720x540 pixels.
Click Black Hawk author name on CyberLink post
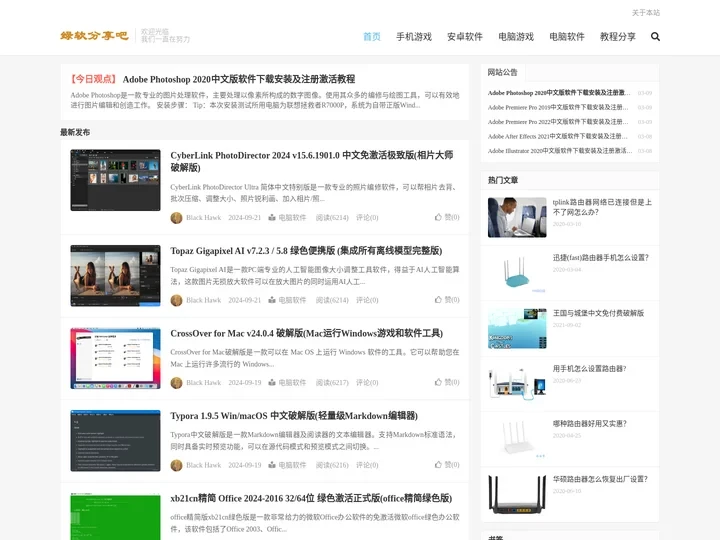click(x=203, y=218)
